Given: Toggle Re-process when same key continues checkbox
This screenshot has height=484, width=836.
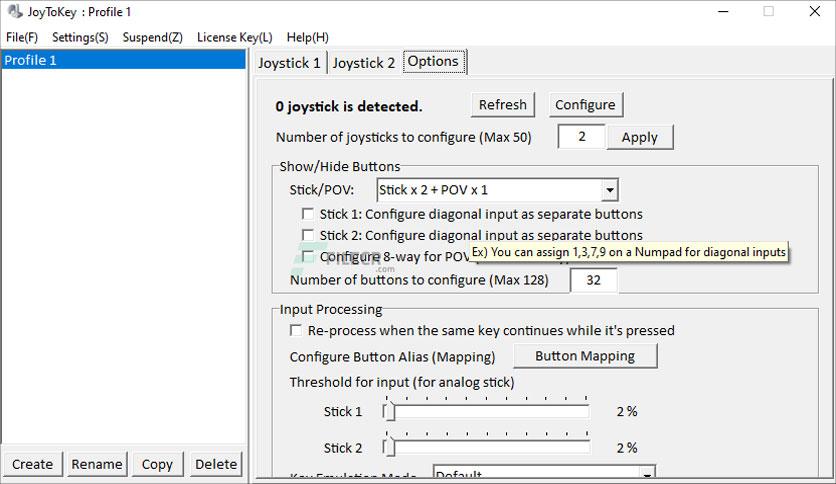Looking at the screenshot, I should (296, 330).
